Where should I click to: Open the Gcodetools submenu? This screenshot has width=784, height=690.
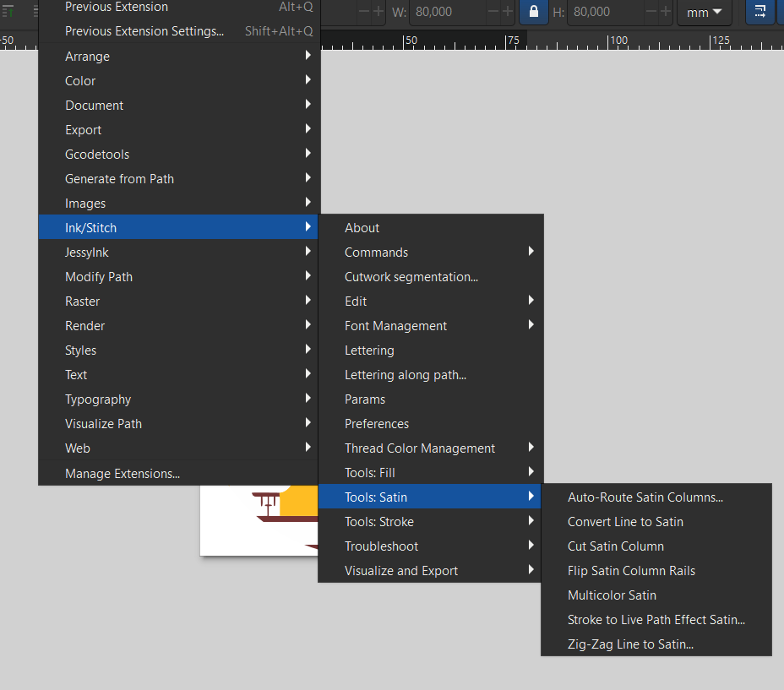(178, 155)
